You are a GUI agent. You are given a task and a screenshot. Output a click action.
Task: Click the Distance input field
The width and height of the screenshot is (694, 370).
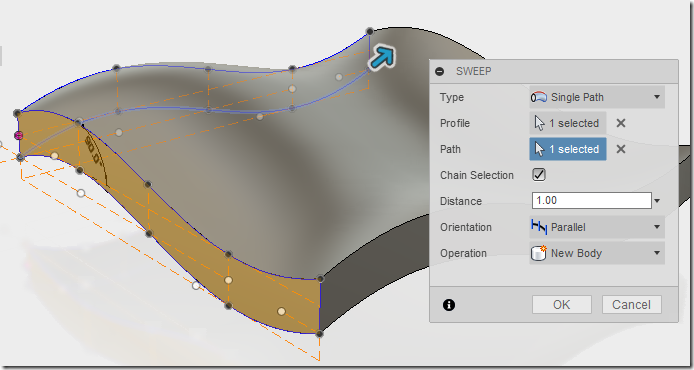(592, 200)
